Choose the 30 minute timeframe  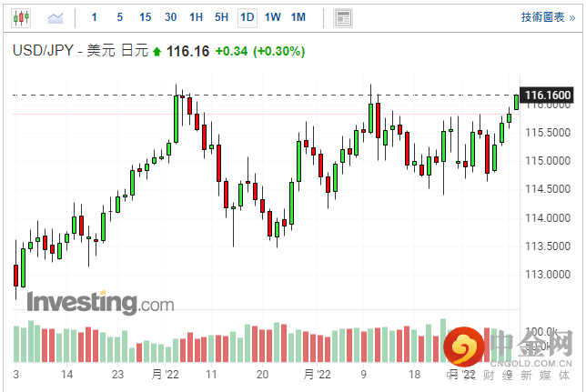(171, 17)
